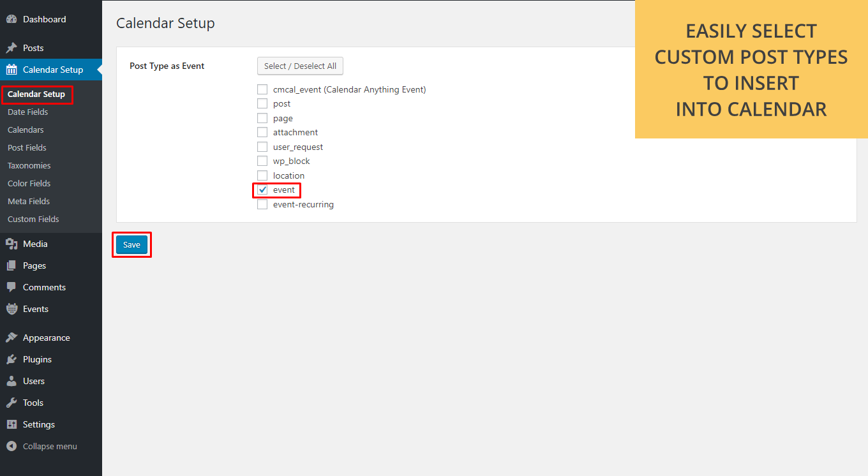Uncheck the event post type checkbox
868x476 pixels.
[x=262, y=190]
